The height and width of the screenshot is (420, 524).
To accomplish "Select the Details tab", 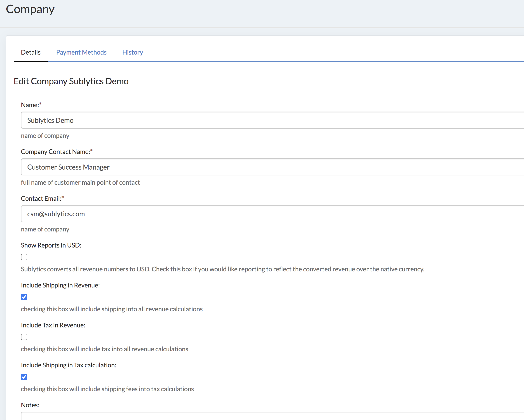I will click(31, 52).
